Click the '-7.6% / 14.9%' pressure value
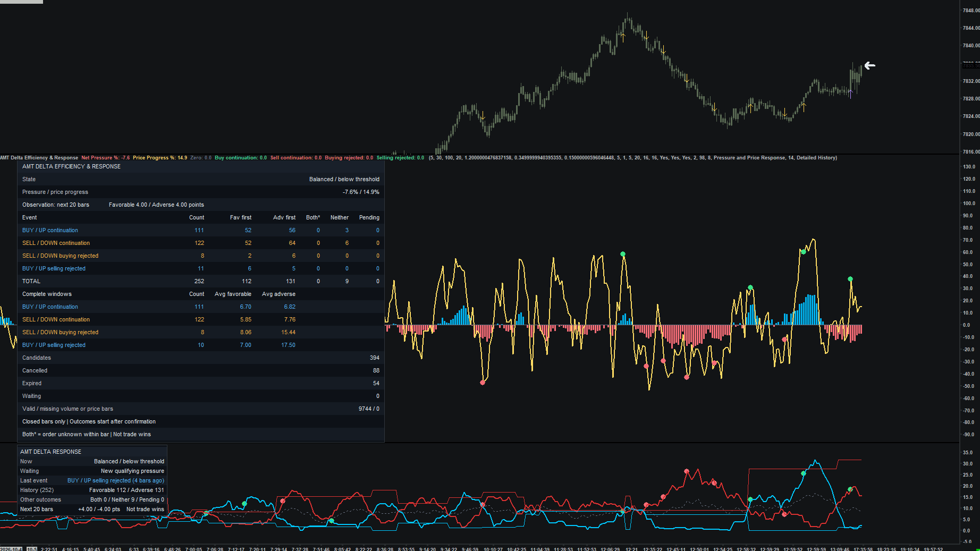The width and height of the screenshot is (980, 551). pos(361,192)
